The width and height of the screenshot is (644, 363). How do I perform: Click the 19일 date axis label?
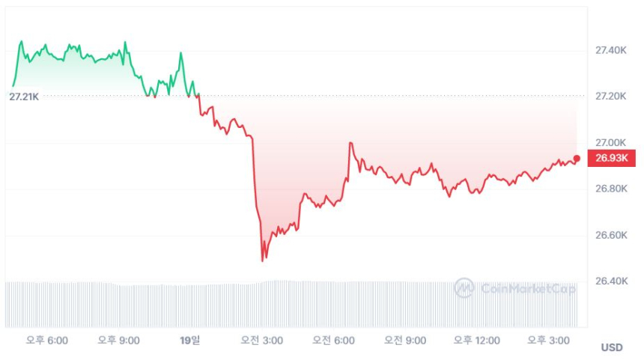(x=190, y=341)
